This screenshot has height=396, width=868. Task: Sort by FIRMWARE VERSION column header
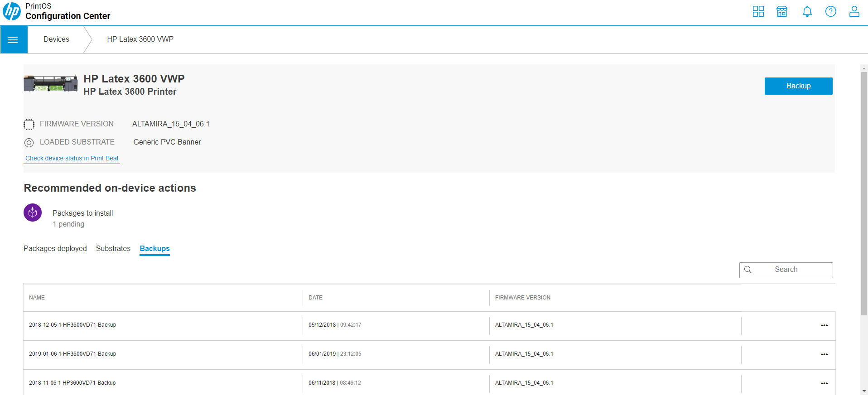pos(523,298)
